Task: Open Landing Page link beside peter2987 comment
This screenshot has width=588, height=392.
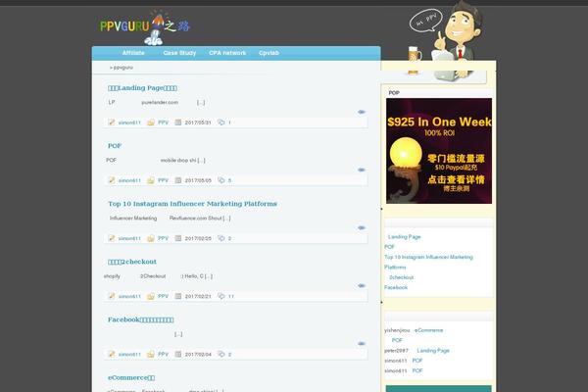Action: point(433,351)
